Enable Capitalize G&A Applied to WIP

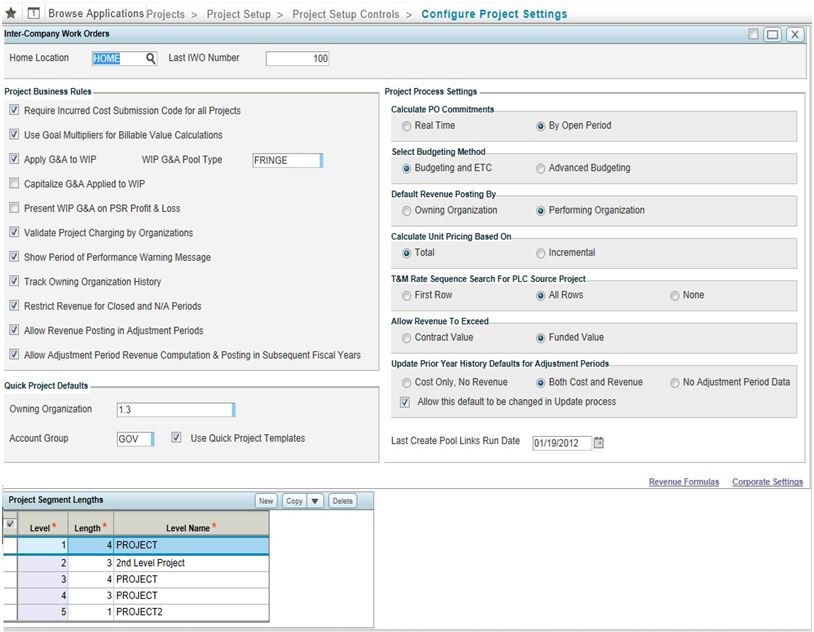pyautogui.click(x=14, y=184)
